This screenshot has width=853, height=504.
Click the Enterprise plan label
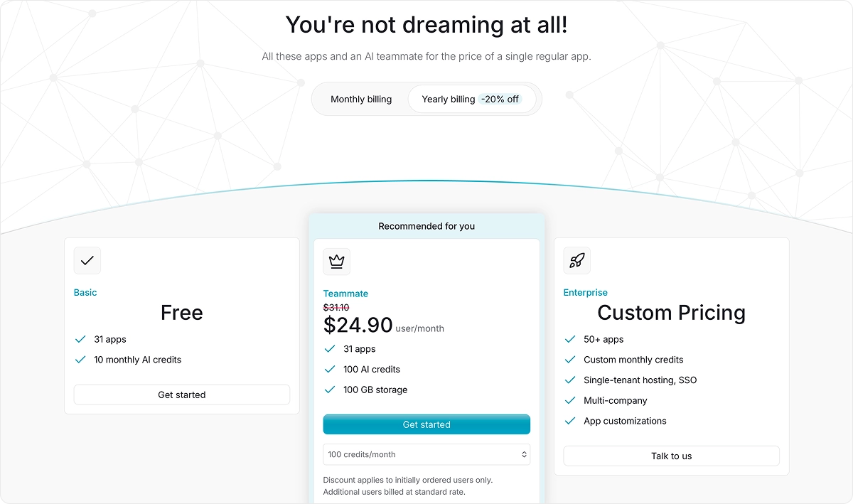(x=585, y=292)
